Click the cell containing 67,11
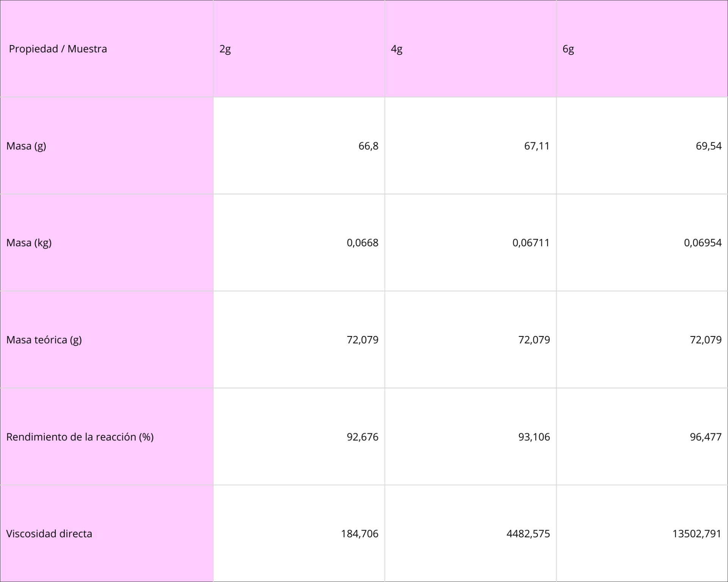Viewport: 728px width, 582px height. (x=471, y=146)
